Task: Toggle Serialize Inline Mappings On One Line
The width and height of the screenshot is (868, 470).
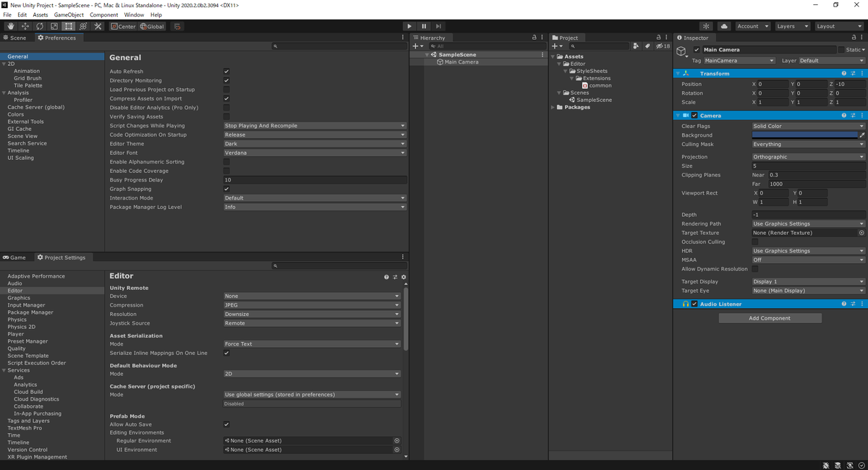Action: 226,353
